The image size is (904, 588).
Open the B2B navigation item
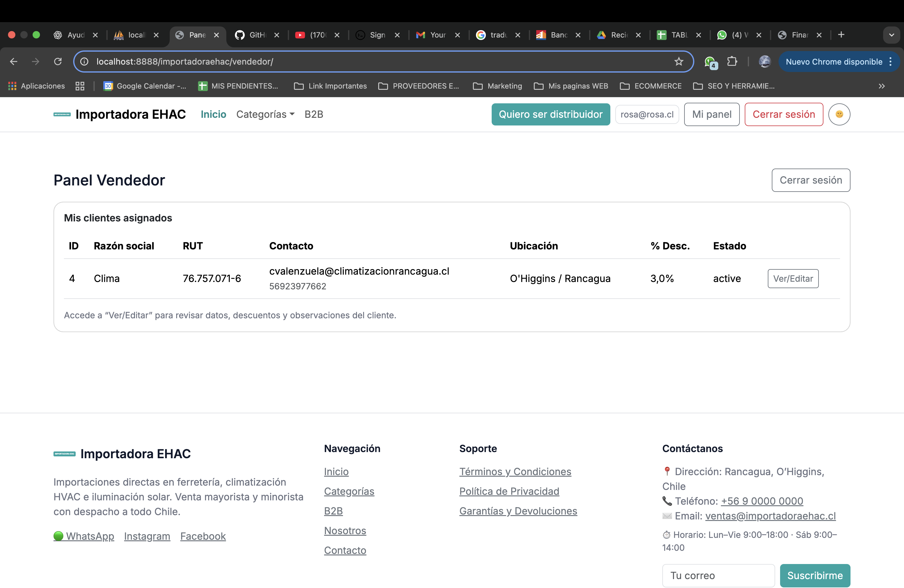[x=314, y=114]
